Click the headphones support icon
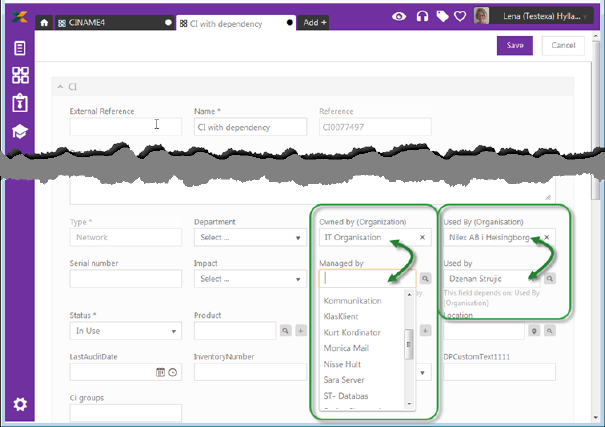 [x=422, y=16]
